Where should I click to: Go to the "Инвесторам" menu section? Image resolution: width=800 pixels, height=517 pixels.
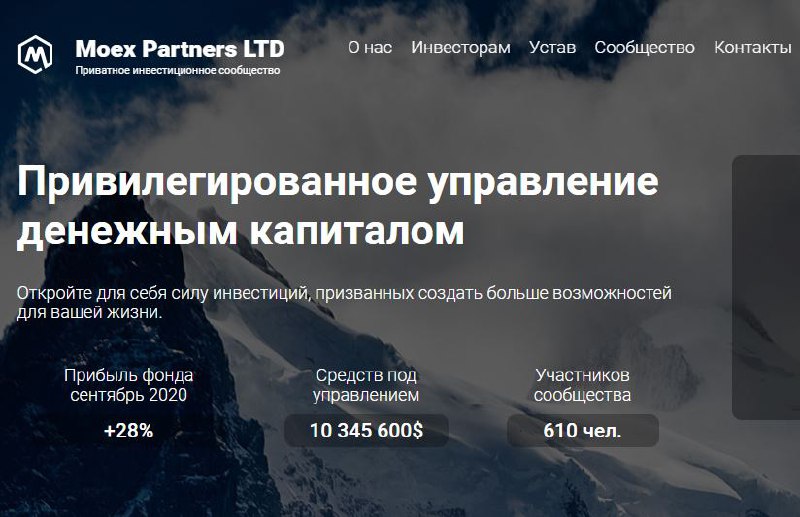click(461, 47)
